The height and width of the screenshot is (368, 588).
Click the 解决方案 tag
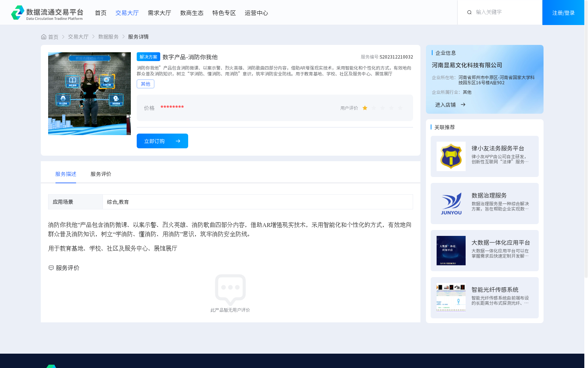point(148,57)
